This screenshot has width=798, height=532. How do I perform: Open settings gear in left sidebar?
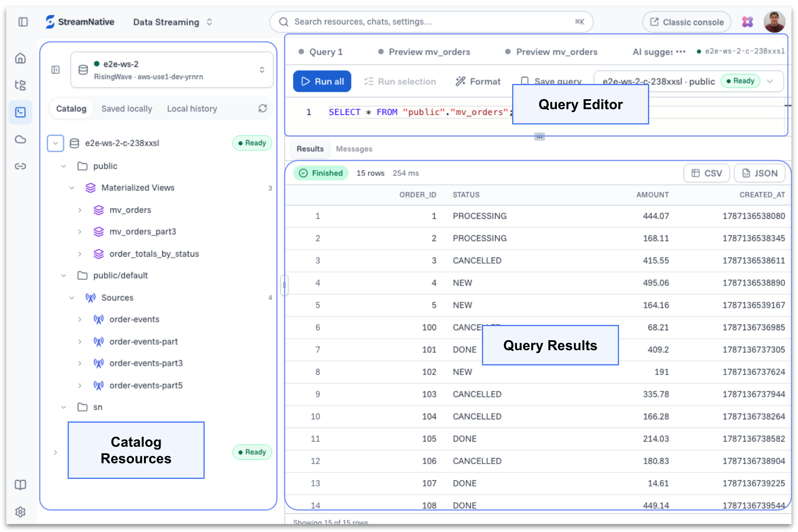click(x=20, y=512)
